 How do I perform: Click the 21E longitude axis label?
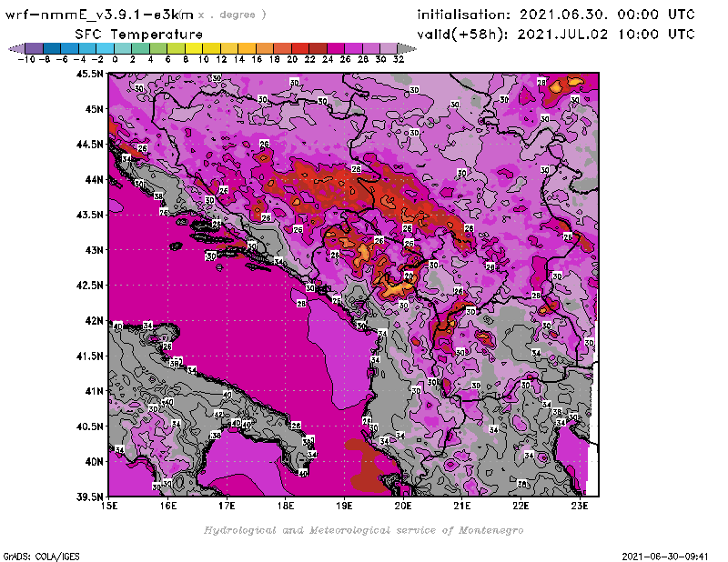point(462,506)
